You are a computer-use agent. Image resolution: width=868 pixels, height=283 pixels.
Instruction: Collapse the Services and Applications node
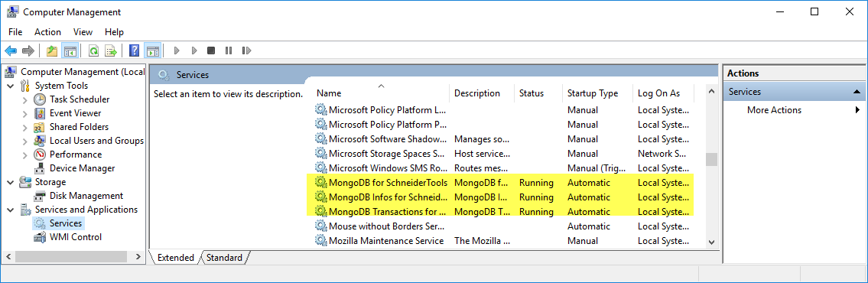pyautogui.click(x=11, y=210)
